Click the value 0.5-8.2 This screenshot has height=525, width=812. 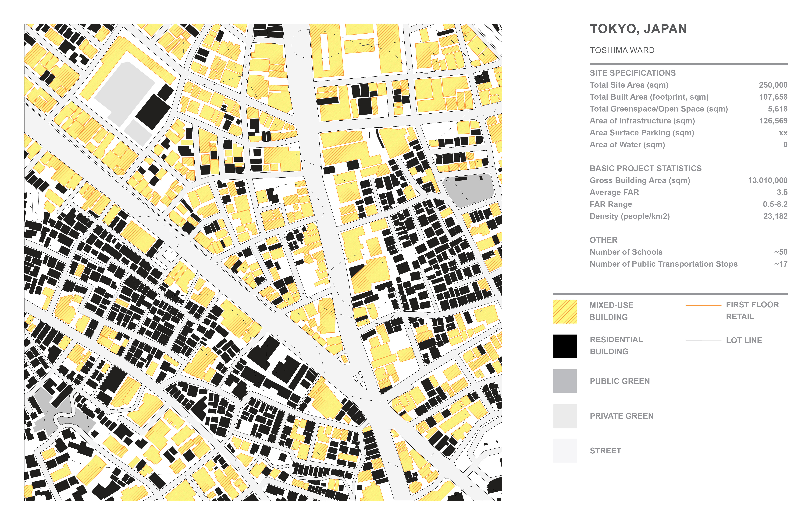775,205
